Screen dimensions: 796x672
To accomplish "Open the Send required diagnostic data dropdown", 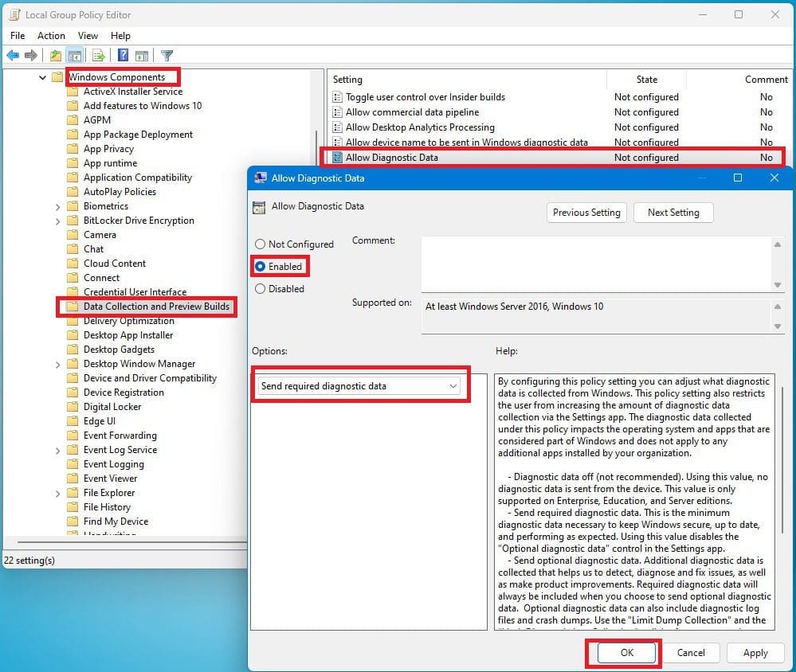I will 360,386.
